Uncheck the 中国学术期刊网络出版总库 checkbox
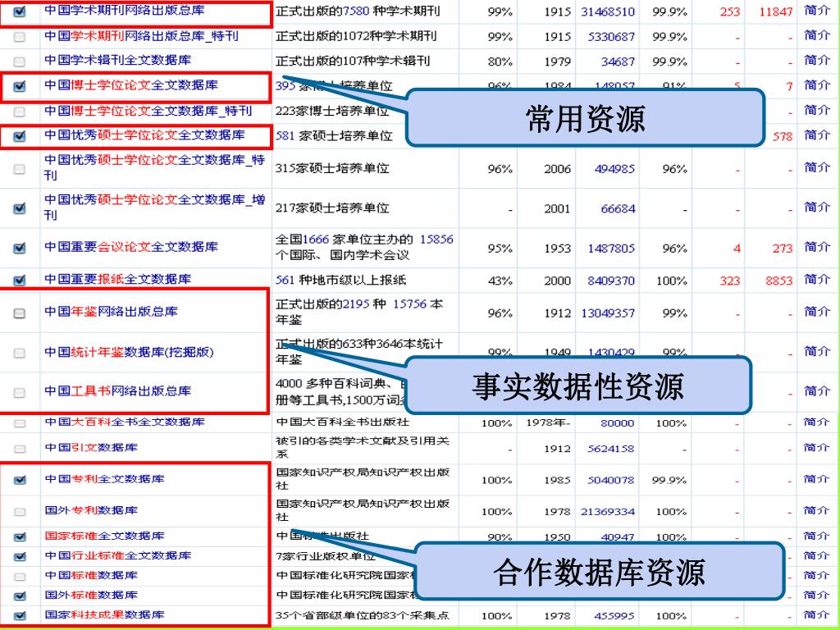840x630 pixels. coord(20,11)
